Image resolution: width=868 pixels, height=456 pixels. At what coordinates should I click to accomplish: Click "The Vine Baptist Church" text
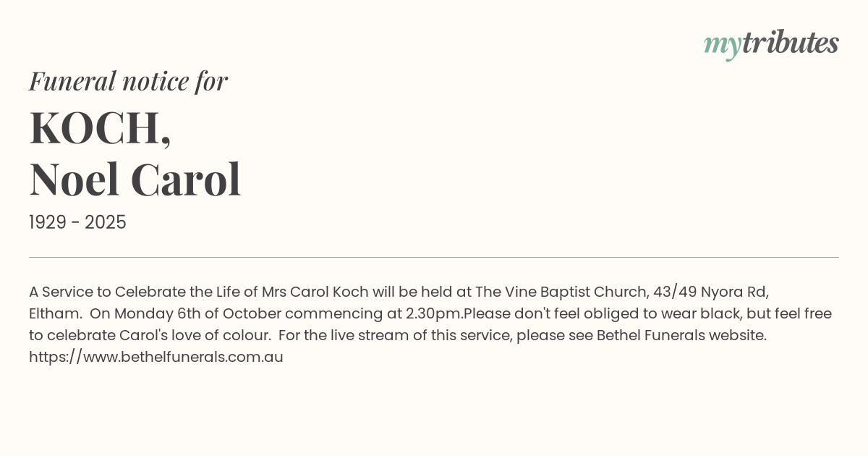561,292
